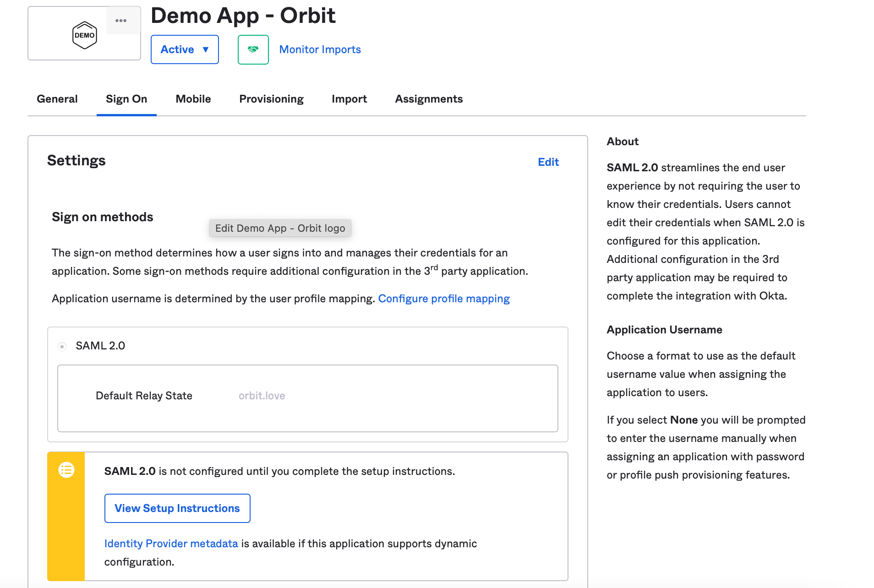Click Edit in the Settings panel

tap(548, 162)
